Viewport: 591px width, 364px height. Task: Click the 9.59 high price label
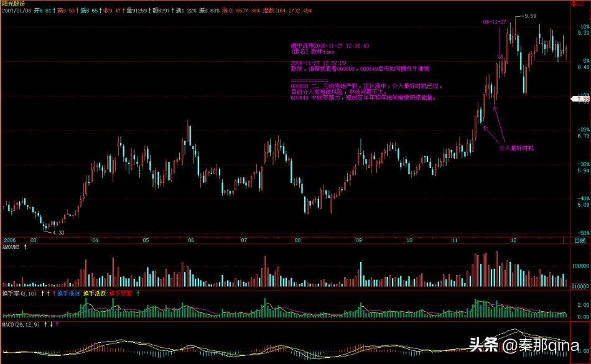point(530,16)
